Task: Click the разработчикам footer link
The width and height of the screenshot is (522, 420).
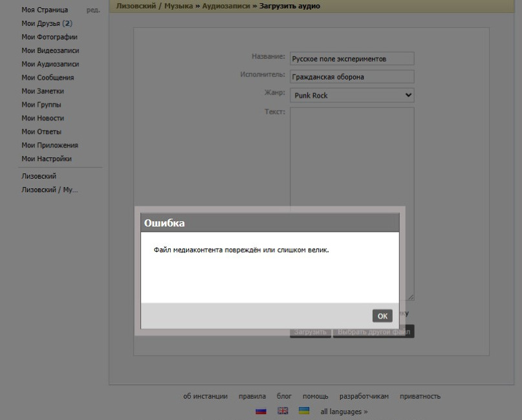Action: point(364,396)
